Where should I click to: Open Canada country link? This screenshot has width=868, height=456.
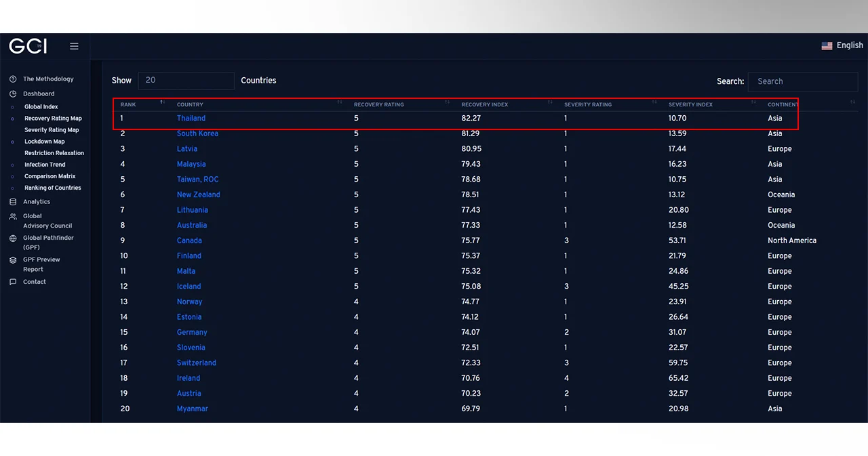coord(189,241)
